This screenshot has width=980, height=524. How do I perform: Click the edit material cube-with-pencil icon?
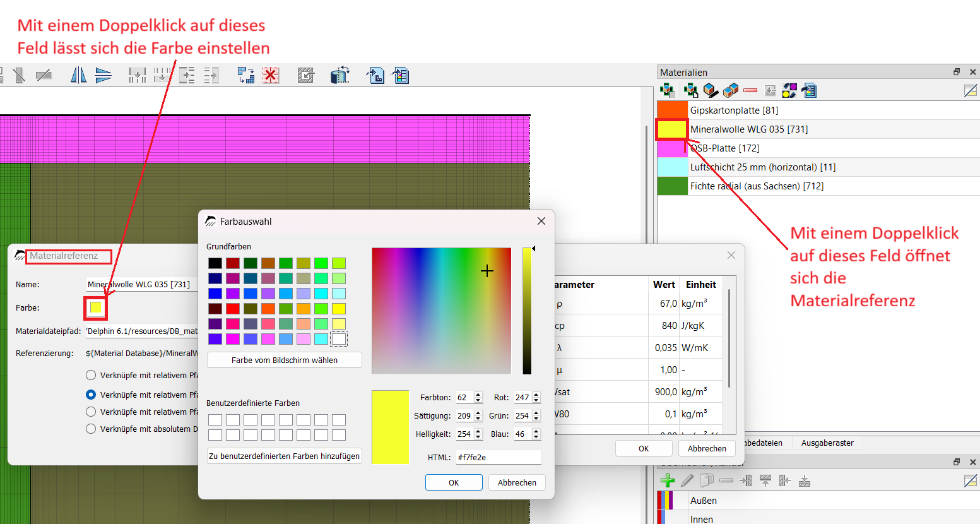[711, 91]
